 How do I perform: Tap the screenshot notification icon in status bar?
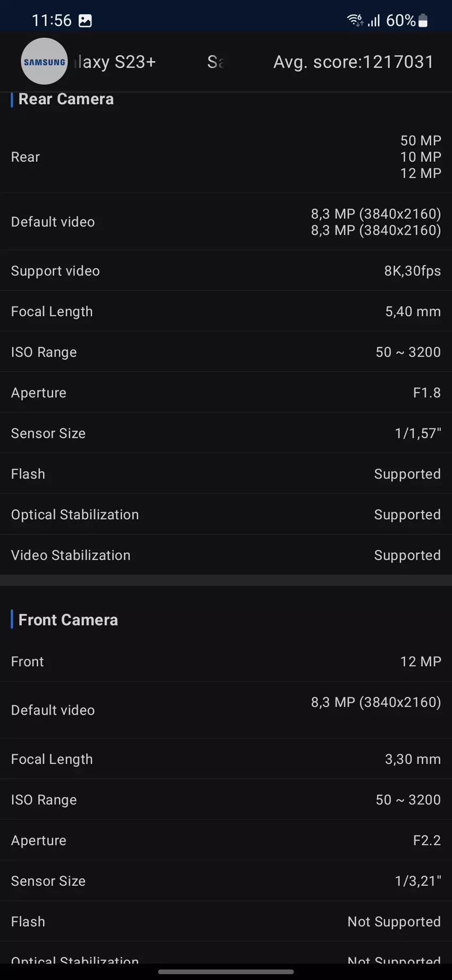85,21
